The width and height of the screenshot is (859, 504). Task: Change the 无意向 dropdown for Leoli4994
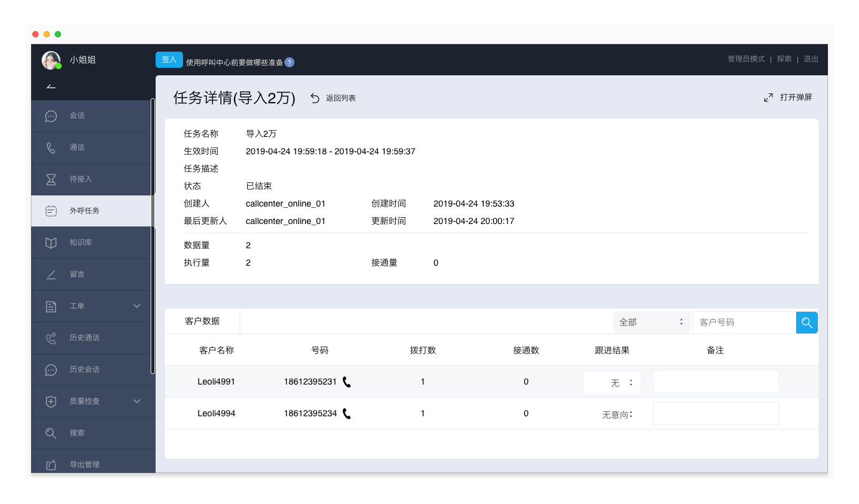click(617, 414)
